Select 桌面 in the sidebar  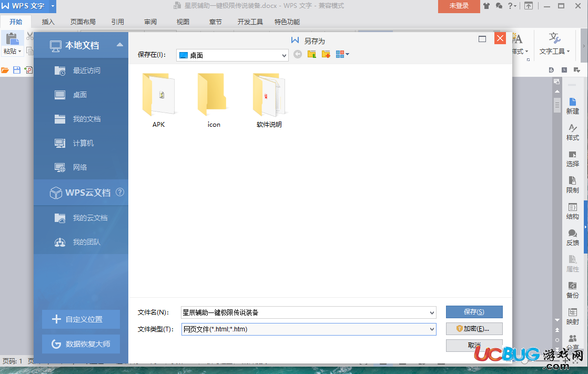[81, 95]
